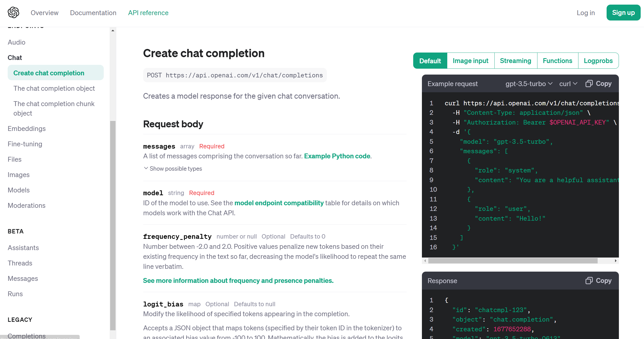Viewport: 644px width, 339px height.
Task: Open the curl language dropdown
Action: (568, 84)
